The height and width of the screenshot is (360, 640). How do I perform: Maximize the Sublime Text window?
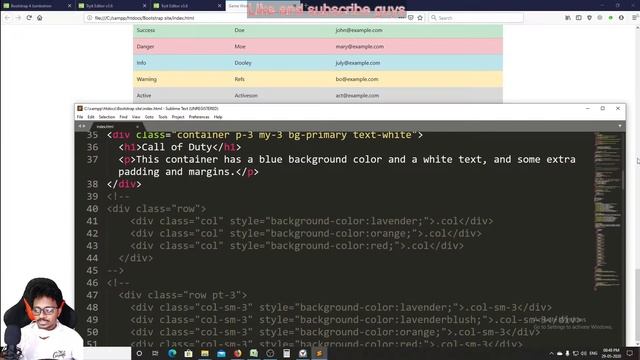coord(602,109)
